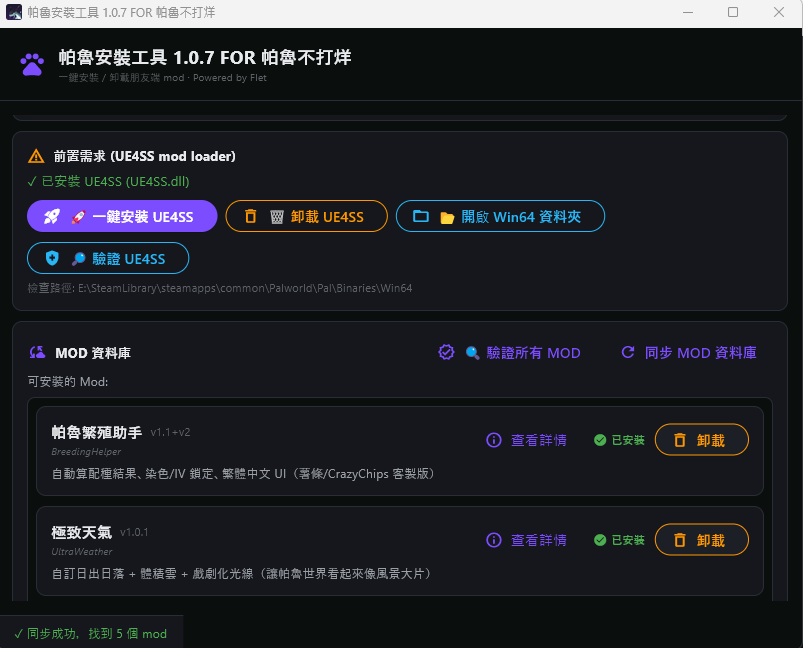Click the green installed checkmark for 帕魯繁殖助手
The image size is (803, 648).
click(x=600, y=440)
